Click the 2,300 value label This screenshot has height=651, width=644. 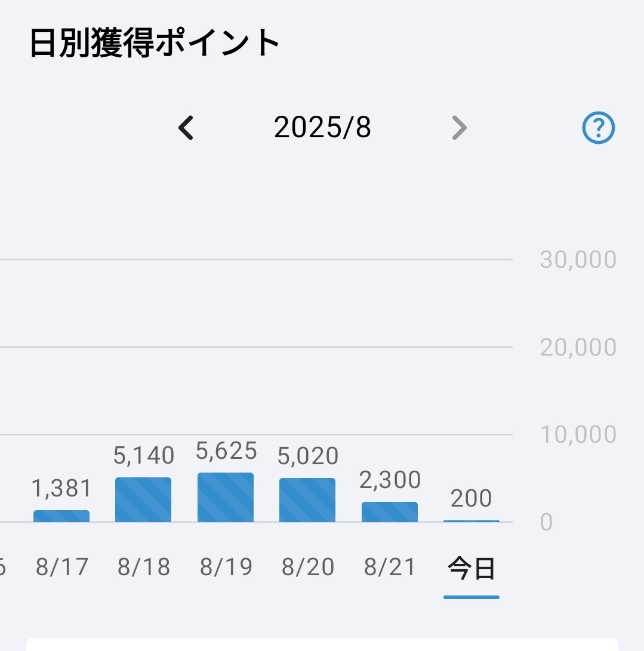pos(390,480)
